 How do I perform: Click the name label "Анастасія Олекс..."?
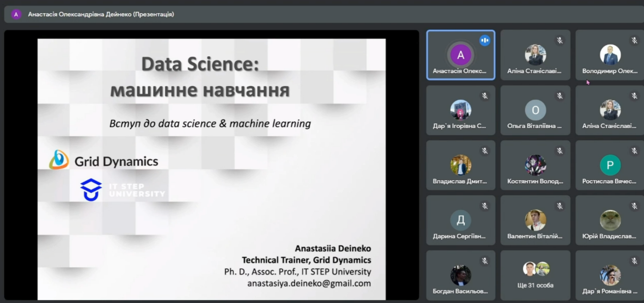coord(459,71)
